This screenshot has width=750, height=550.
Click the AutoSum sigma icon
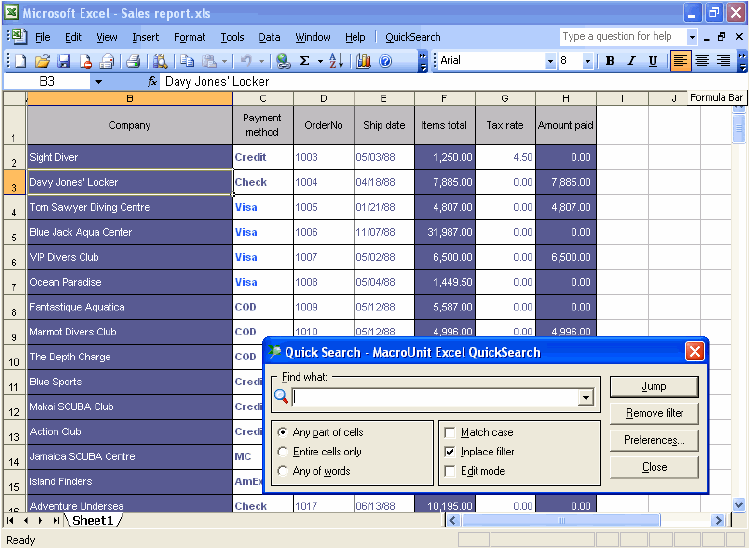(305, 61)
